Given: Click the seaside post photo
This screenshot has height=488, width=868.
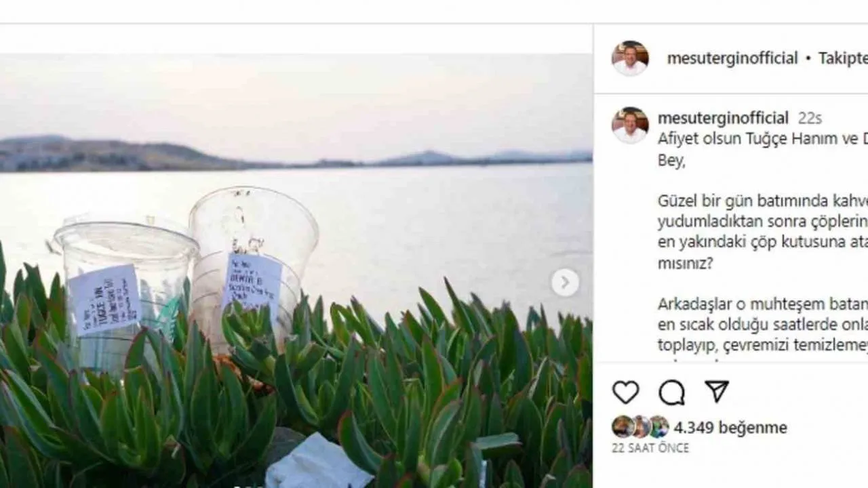Looking at the screenshot, I should coord(407,203).
